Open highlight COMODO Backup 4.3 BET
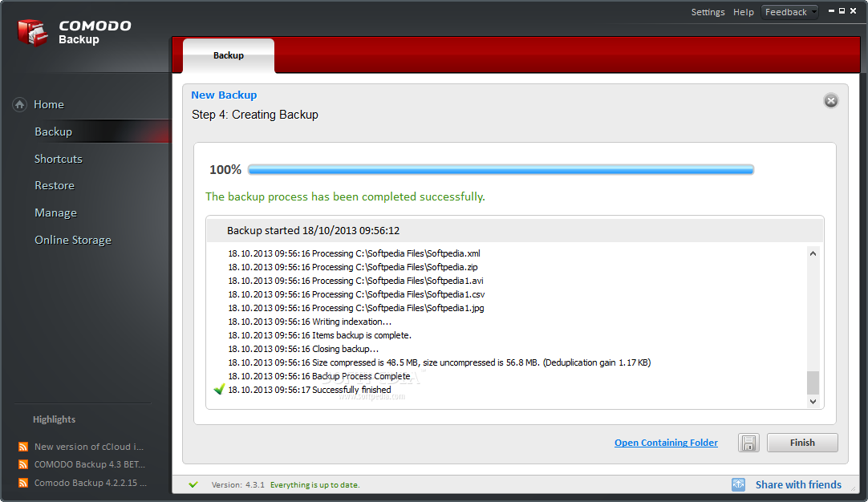868x502 pixels. pos(90,464)
